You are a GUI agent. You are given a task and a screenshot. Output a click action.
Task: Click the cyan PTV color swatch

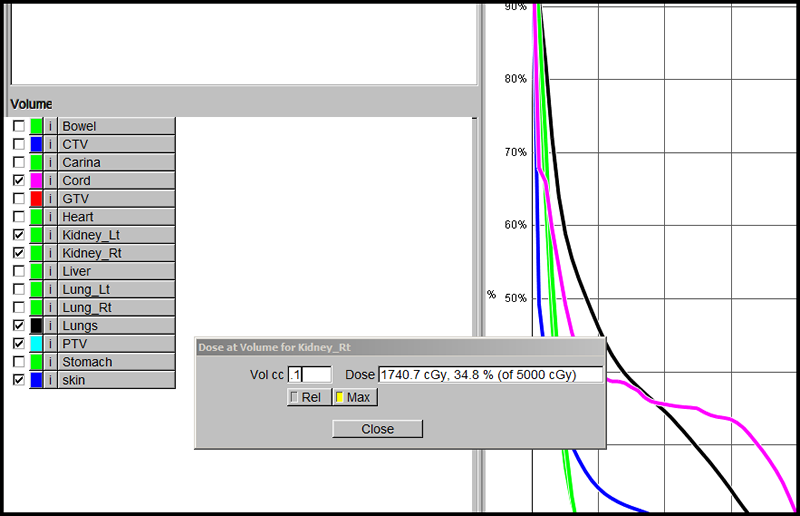click(36, 344)
